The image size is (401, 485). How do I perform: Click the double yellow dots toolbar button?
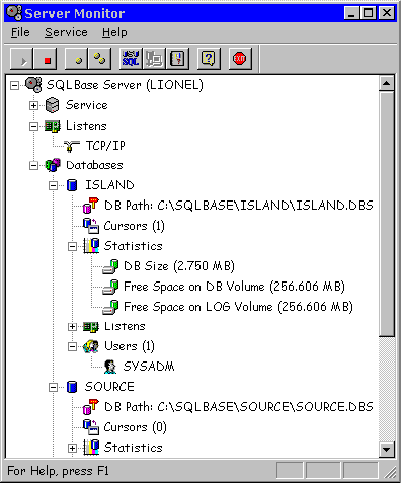[x=100, y=59]
